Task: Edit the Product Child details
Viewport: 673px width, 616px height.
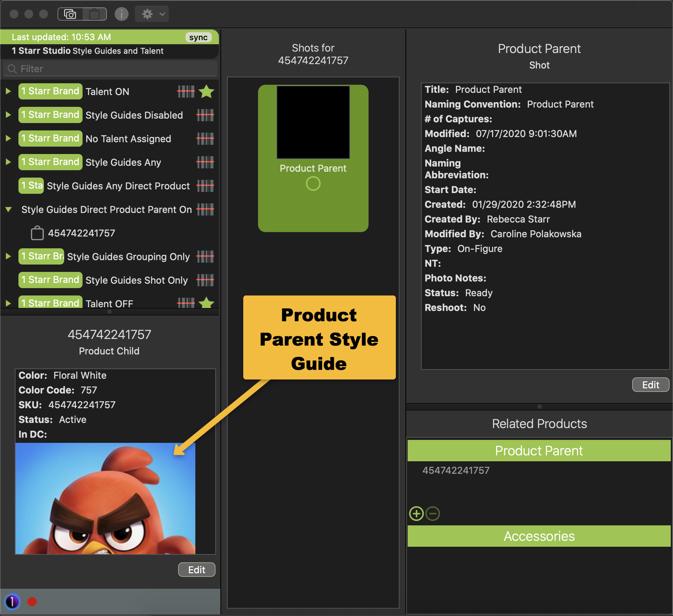Action: click(x=196, y=570)
